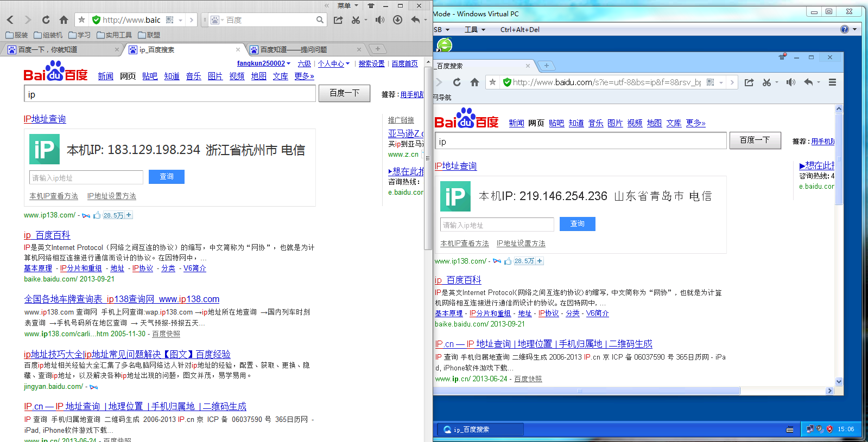Click horizontal scrollbar in Virtual PC browser
This screenshot has width=868, height=442.
(587, 390)
